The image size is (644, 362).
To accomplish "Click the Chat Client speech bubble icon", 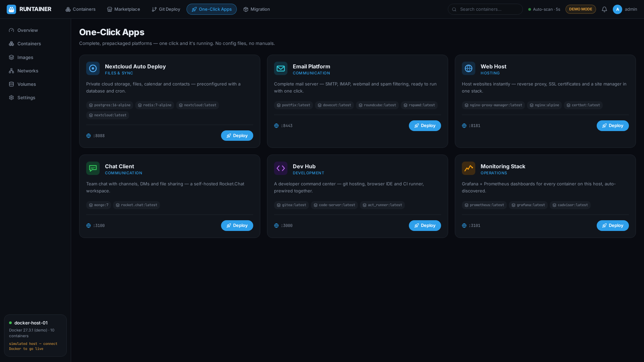I will pos(93,168).
